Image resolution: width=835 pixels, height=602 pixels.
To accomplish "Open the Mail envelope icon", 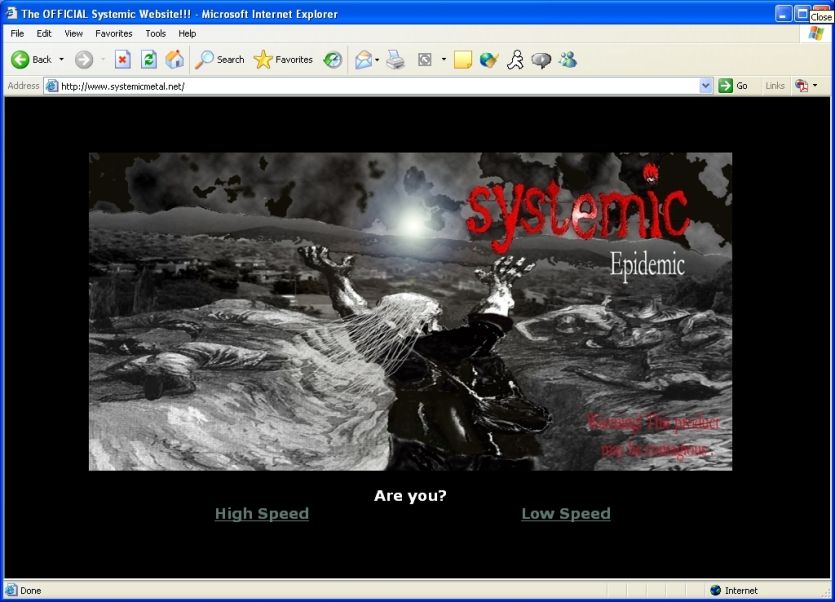I will [x=363, y=60].
